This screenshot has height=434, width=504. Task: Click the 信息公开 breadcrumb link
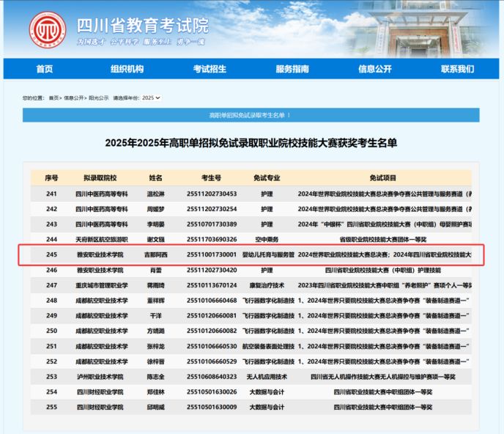coord(73,98)
